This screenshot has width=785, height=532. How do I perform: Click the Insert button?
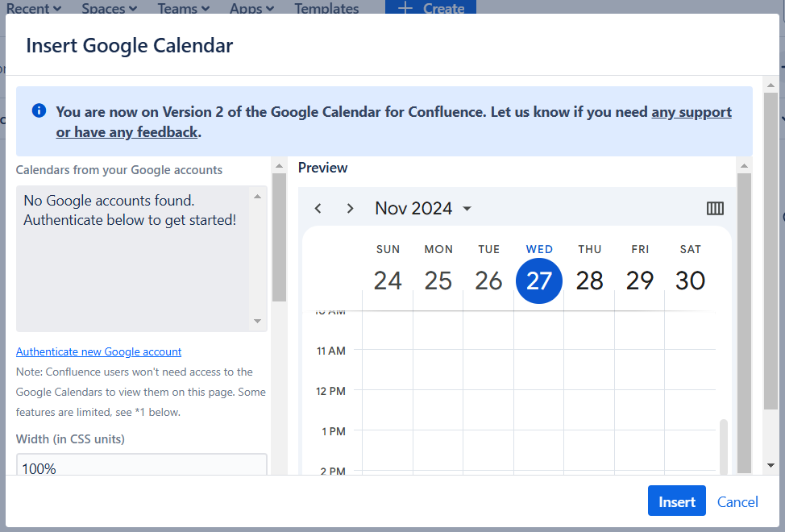pyautogui.click(x=676, y=501)
